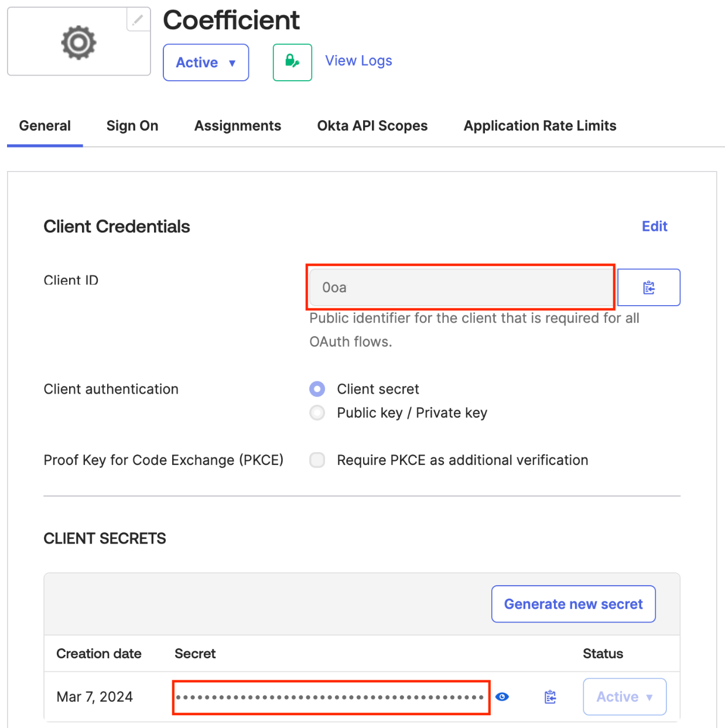Click the gear application logo
725x728 pixels.
pyautogui.click(x=78, y=42)
